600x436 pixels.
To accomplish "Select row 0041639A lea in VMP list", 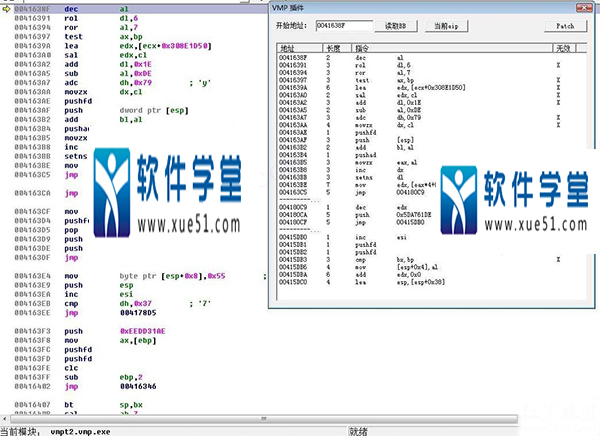I will pyautogui.click(x=432, y=88).
